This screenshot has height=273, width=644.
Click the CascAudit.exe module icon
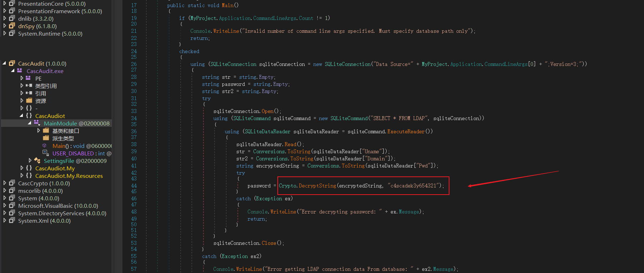[x=20, y=71]
